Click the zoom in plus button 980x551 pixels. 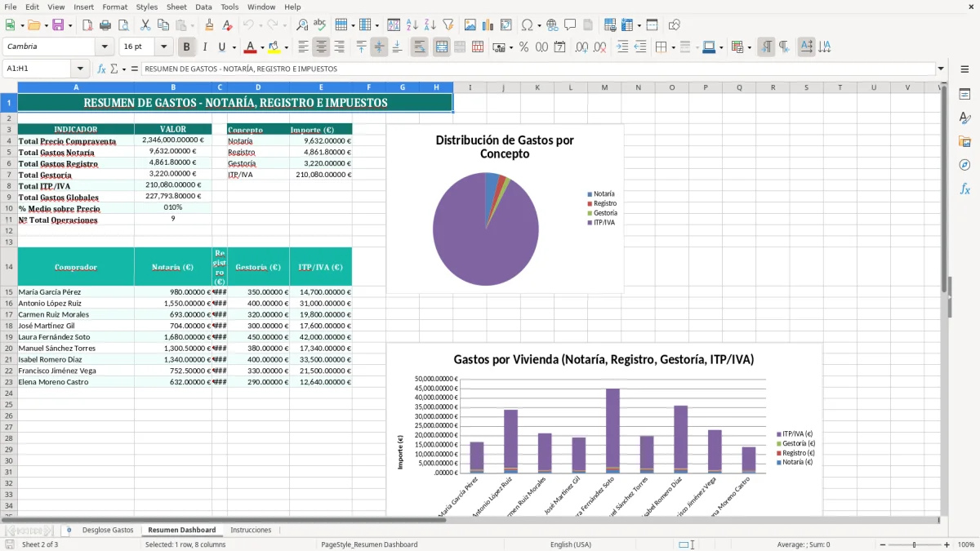click(947, 544)
